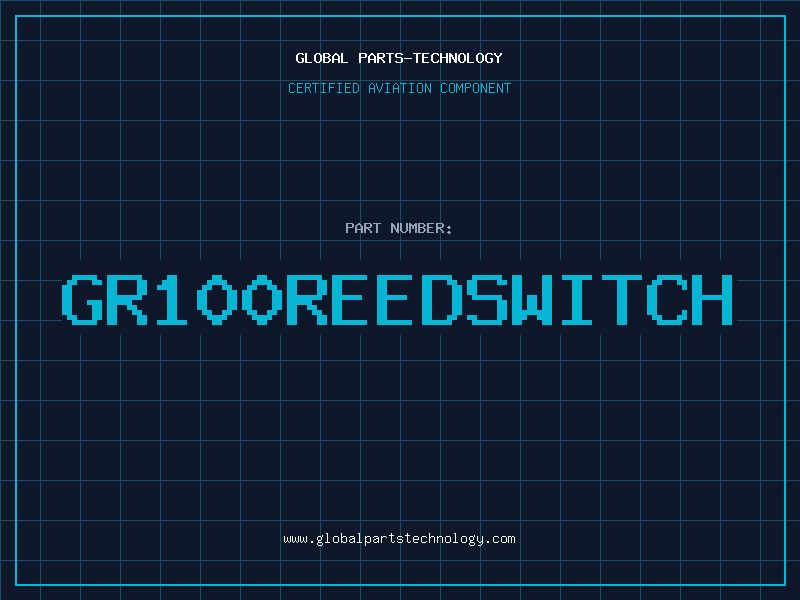Click the PART NUMBER: label
Image resolution: width=800 pixels, height=600 pixels.
point(399,228)
